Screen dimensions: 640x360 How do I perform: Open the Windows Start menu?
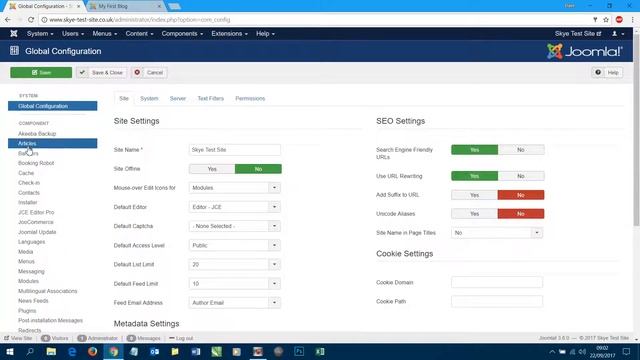10,351
